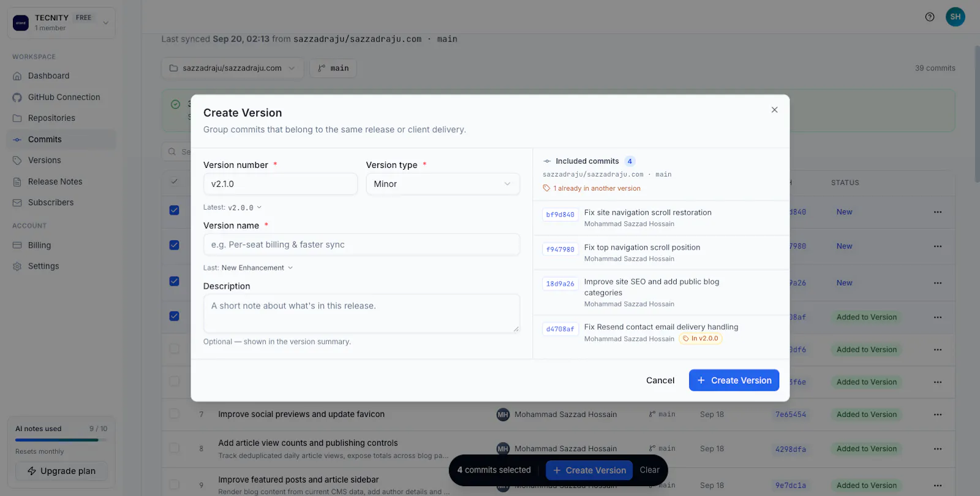This screenshot has width=980, height=496.
Task: Open more options for commit 9e7dc1a
Action: click(938, 486)
